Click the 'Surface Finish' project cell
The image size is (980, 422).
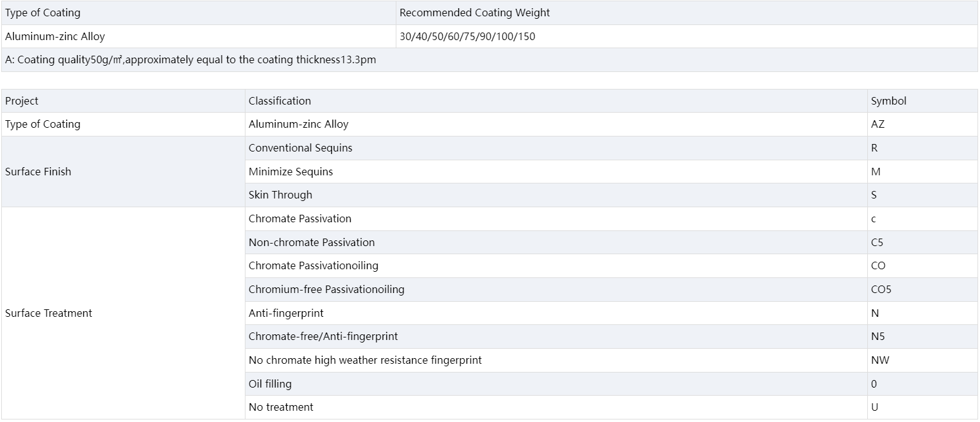coord(38,172)
